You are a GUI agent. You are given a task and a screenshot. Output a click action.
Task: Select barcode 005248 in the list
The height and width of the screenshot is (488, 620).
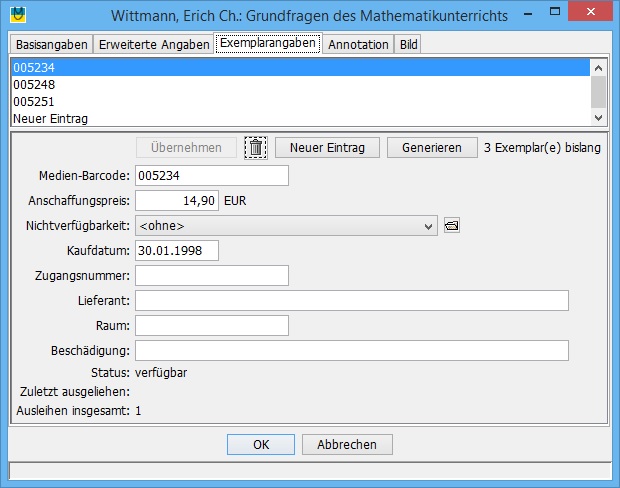point(300,85)
